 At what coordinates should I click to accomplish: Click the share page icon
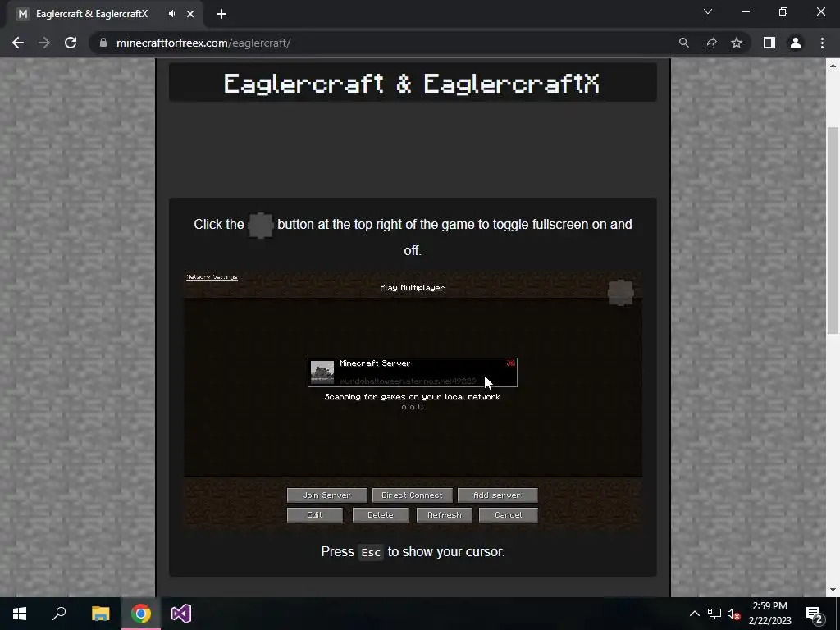click(710, 43)
